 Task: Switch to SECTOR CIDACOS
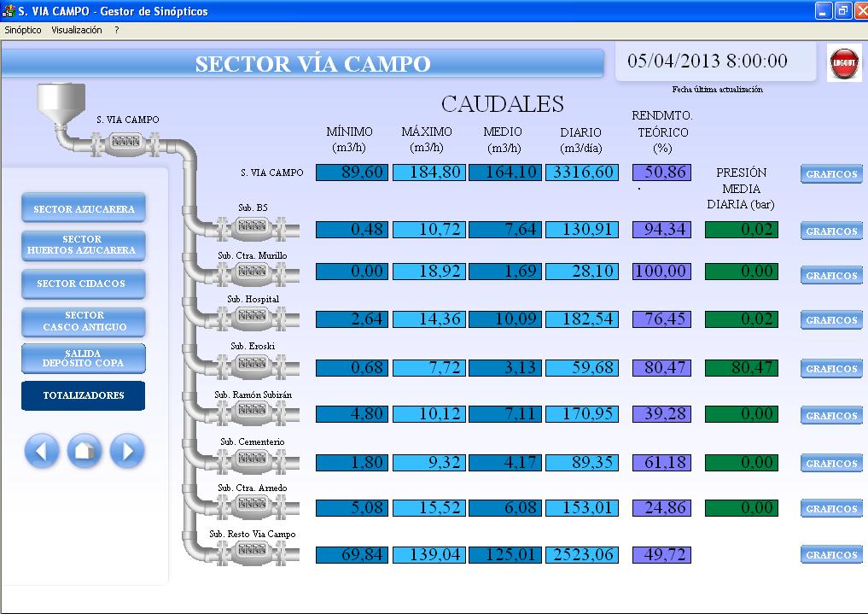tap(84, 284)
